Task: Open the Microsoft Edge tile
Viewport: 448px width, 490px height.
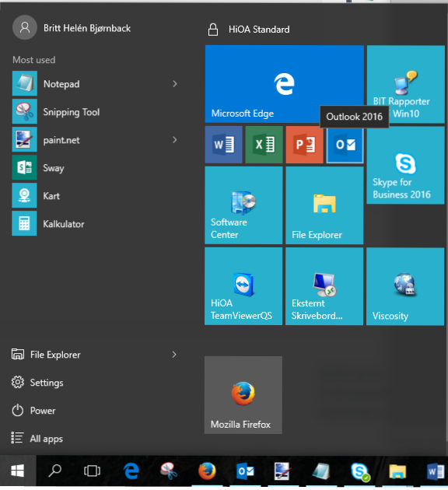Action: coord(285,84)
